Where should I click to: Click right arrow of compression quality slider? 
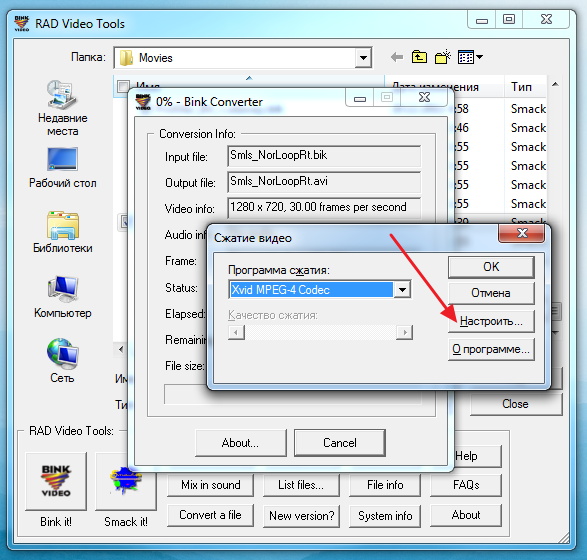(404, 332)
